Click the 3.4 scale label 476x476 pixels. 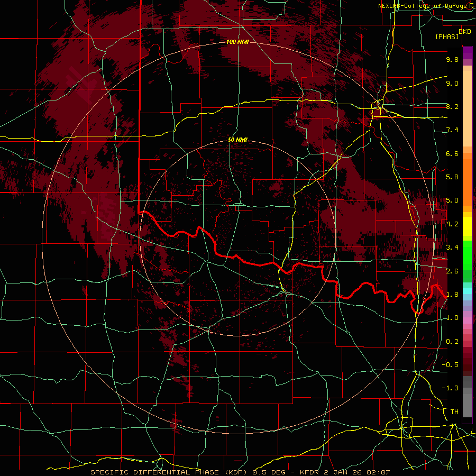[452, 248]
